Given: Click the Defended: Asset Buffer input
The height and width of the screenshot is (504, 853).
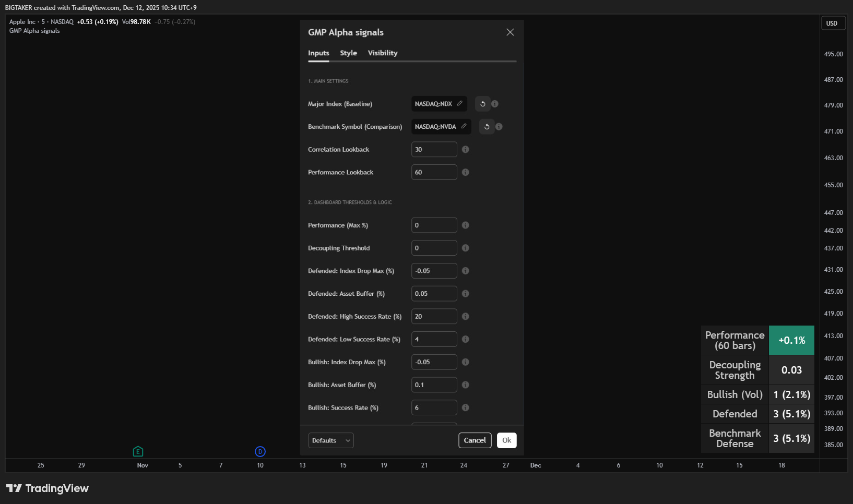Looking at the screenshot, I should (434, 294).
